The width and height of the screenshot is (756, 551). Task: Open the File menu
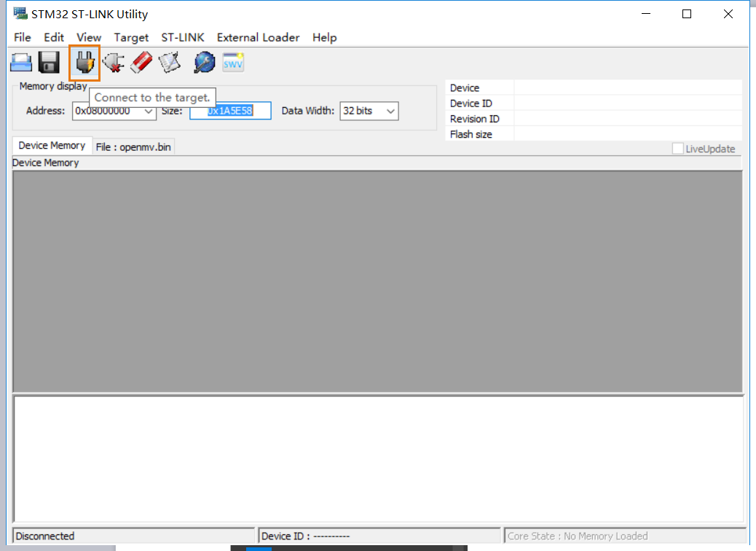click(23, 38)
